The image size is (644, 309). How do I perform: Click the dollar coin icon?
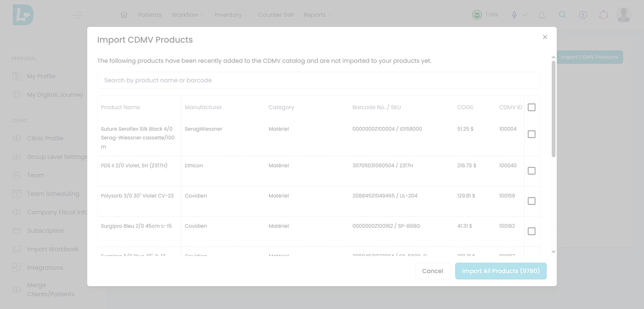click(583, 15)
